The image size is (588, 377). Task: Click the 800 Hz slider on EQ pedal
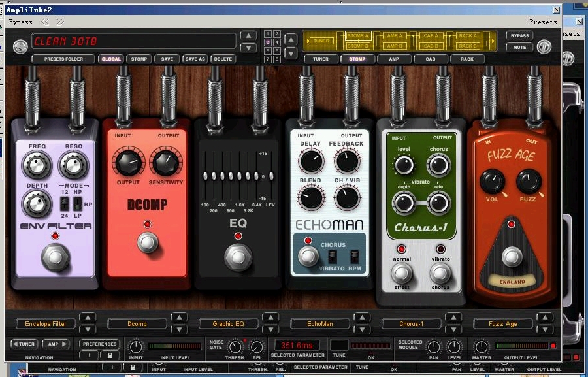[231, 176]
